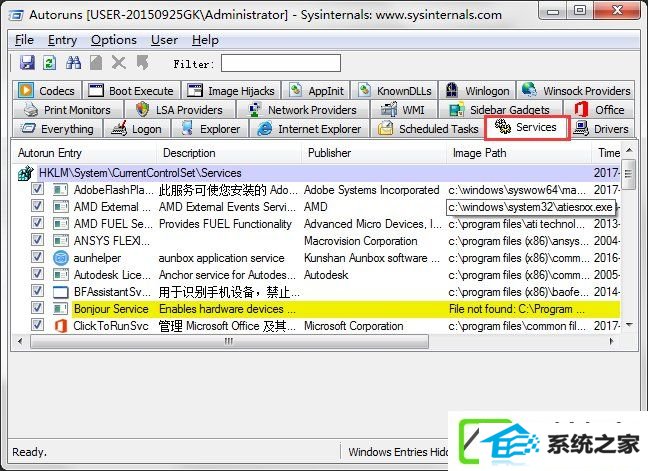Click the AMD External row icon
The image size is (648, 471).
[61, 207]
